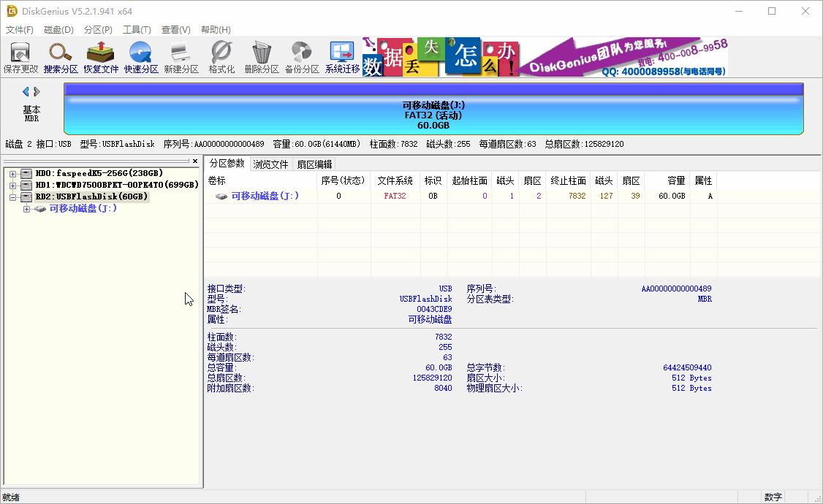This screenshot has height=504, width=823.
Task: Open the 恢复文件 recovery tool
Action: pyautogui.click(x=99, y=56)
